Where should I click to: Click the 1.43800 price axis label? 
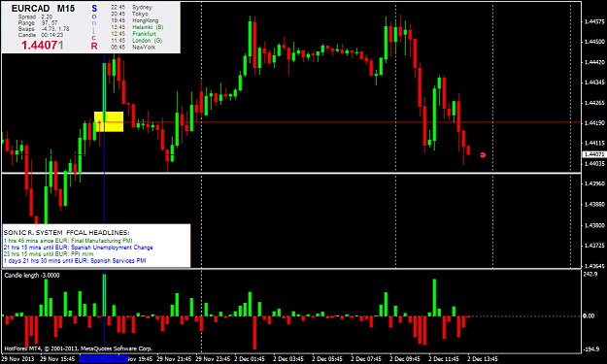pyautogui.click(x=593, y=225)
